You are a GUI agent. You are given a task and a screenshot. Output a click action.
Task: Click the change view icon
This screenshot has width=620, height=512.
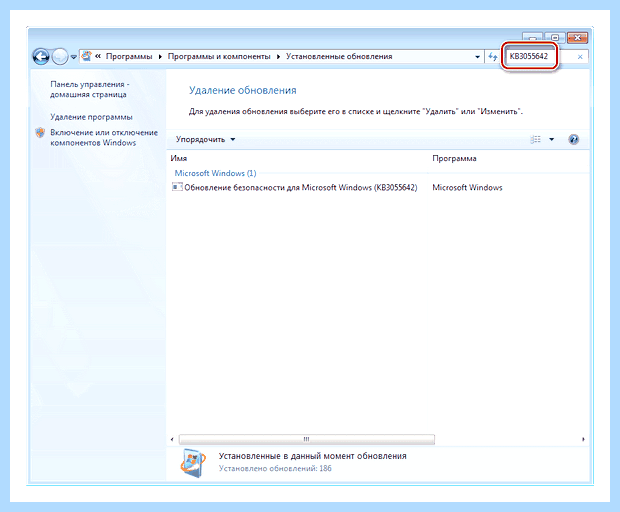535,139
